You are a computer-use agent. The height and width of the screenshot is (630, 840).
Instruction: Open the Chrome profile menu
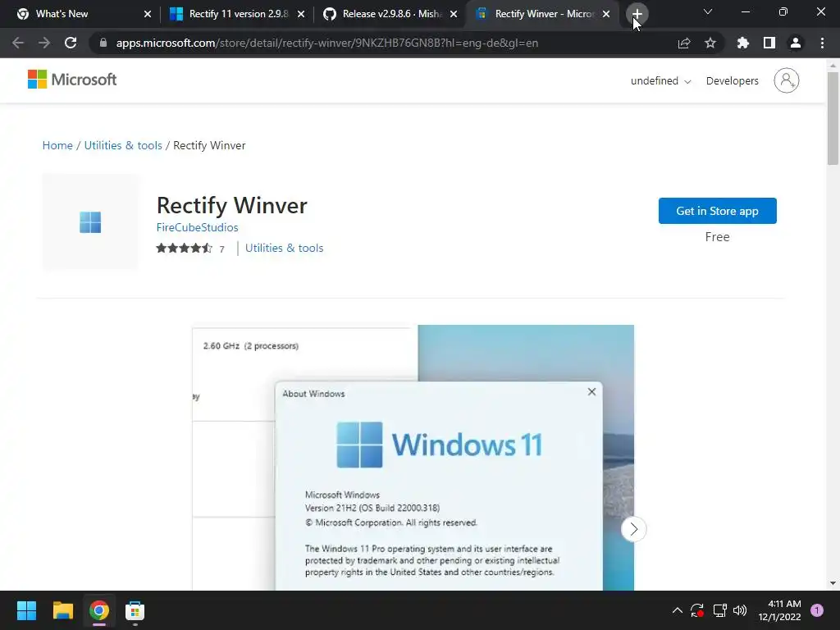[x=796, y=43]
